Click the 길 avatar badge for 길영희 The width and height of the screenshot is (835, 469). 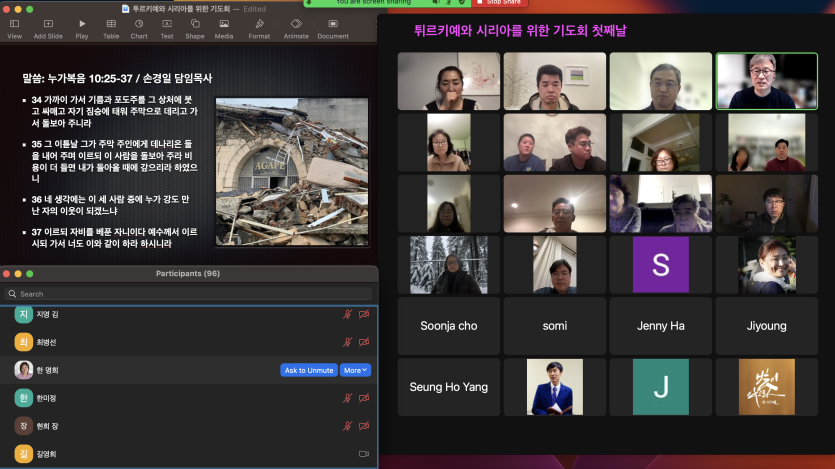tap(23, 454)
